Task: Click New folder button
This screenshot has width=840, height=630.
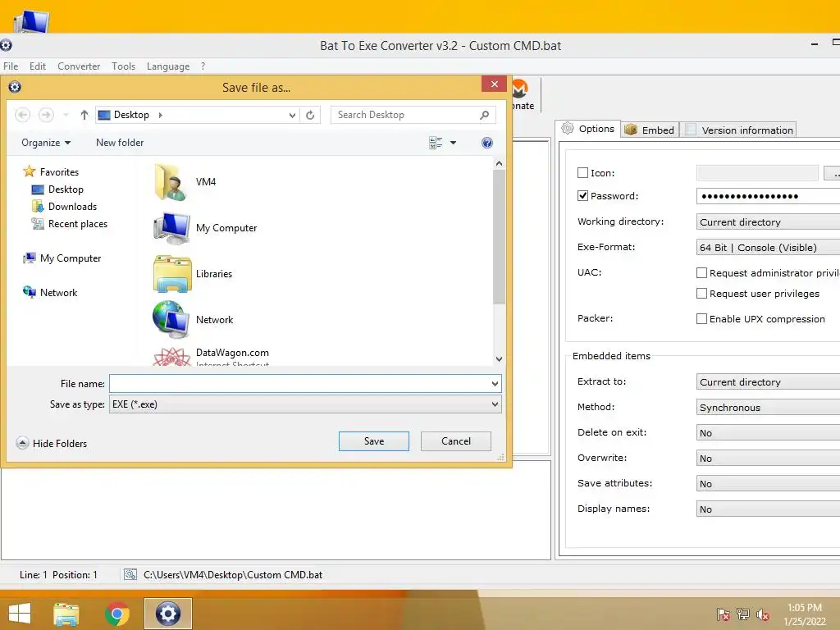Action: (120, 143)
